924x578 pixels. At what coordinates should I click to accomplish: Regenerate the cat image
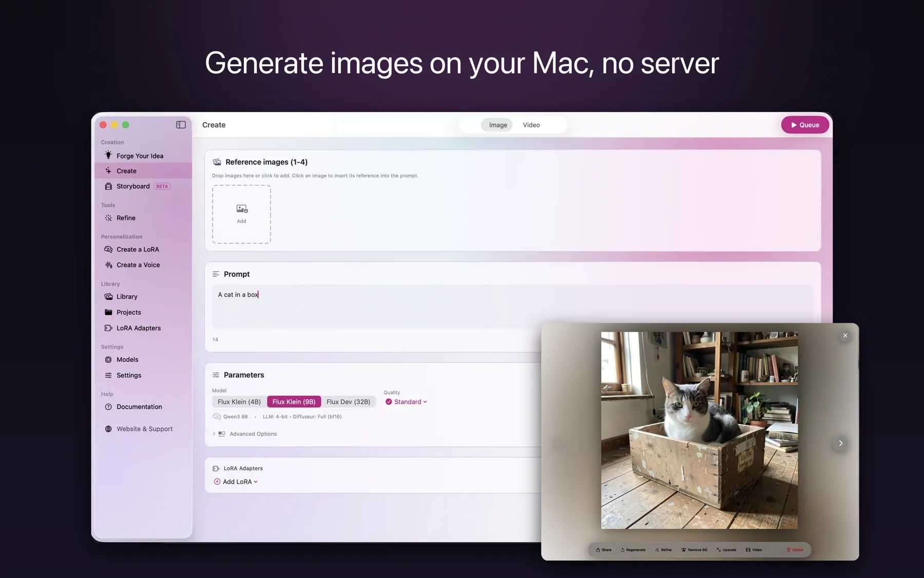pyautogui.click(x=633, y=550)
